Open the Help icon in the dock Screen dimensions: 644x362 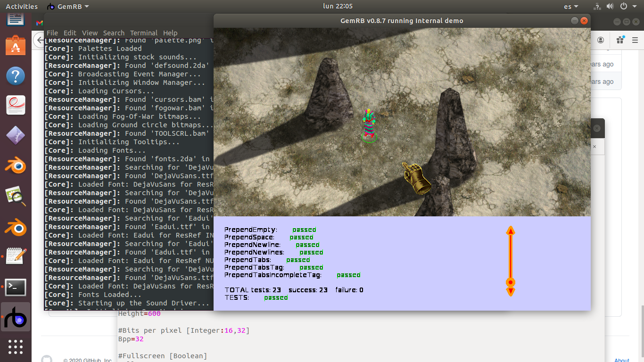point(16,75)
